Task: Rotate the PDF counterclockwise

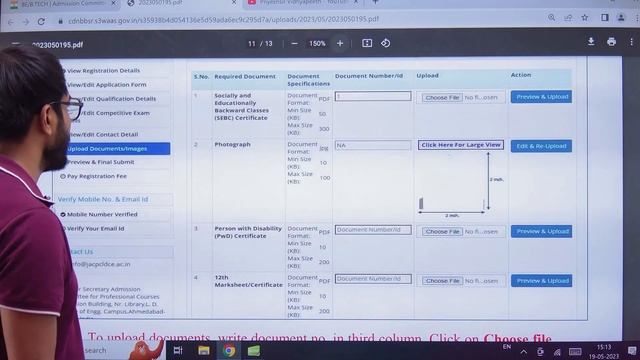Action: pyautogui.click(x=385, y=43)
